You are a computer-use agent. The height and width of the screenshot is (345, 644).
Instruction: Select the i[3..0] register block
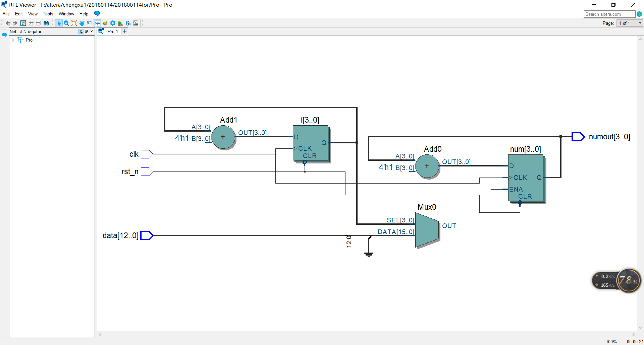coord(311,143)
